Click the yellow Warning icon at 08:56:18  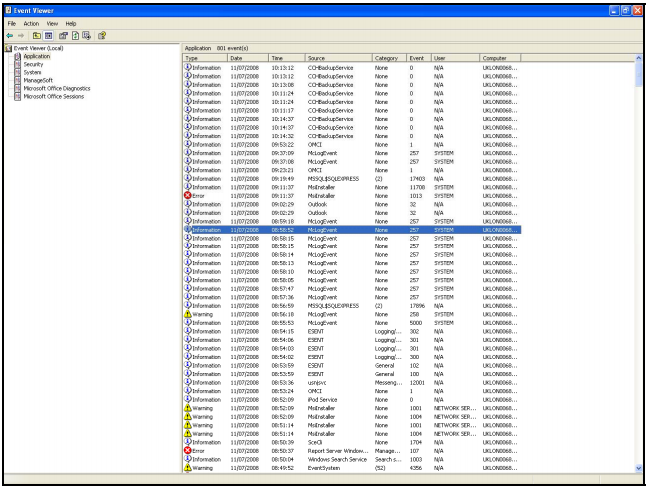click(187, 314)
